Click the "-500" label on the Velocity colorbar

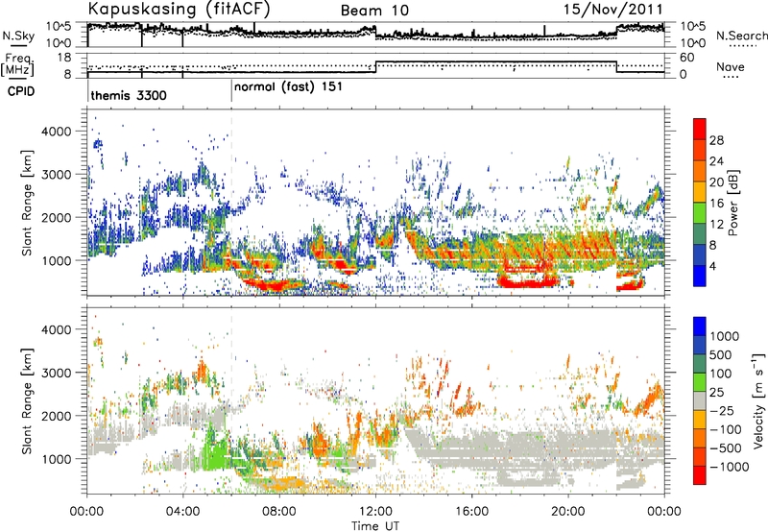click(726, 447)
